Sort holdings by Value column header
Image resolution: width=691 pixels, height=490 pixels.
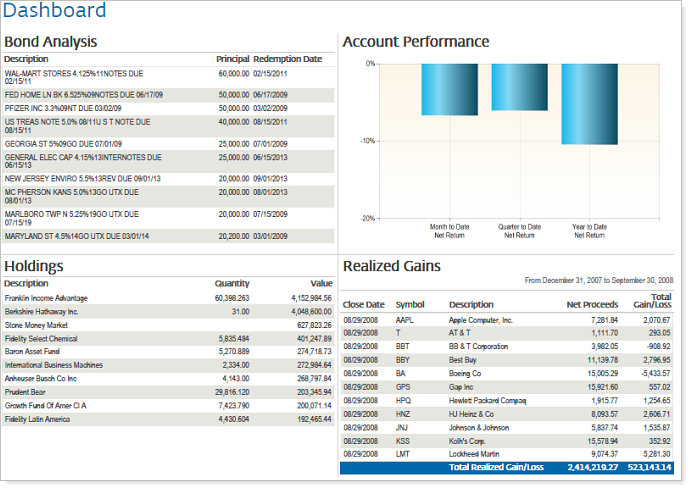pos(320,283)
